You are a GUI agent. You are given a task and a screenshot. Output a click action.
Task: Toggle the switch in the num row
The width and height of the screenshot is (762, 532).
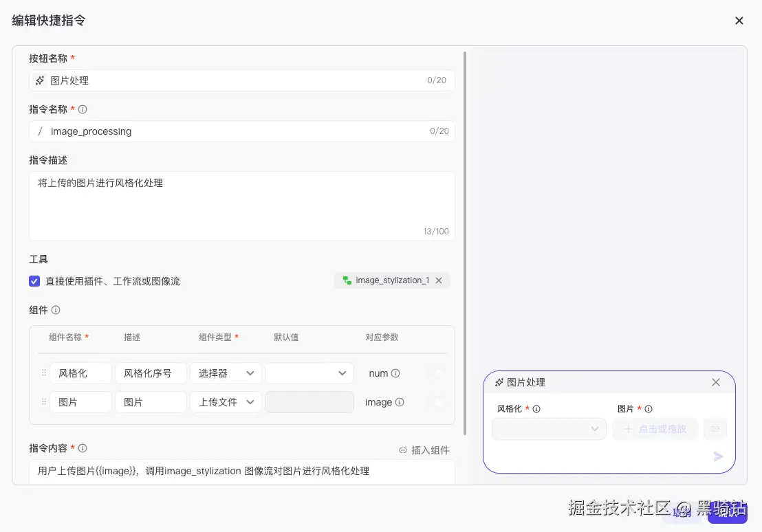pos(435,373)
